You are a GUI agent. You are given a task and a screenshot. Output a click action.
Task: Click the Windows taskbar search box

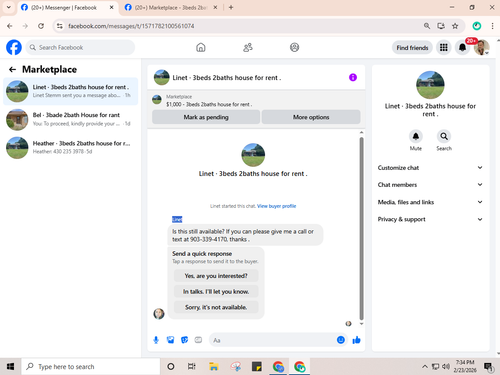[91, 367]
